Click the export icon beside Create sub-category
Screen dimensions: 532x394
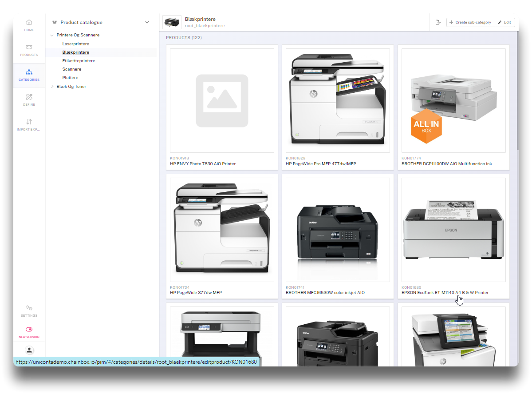(438, 22)
